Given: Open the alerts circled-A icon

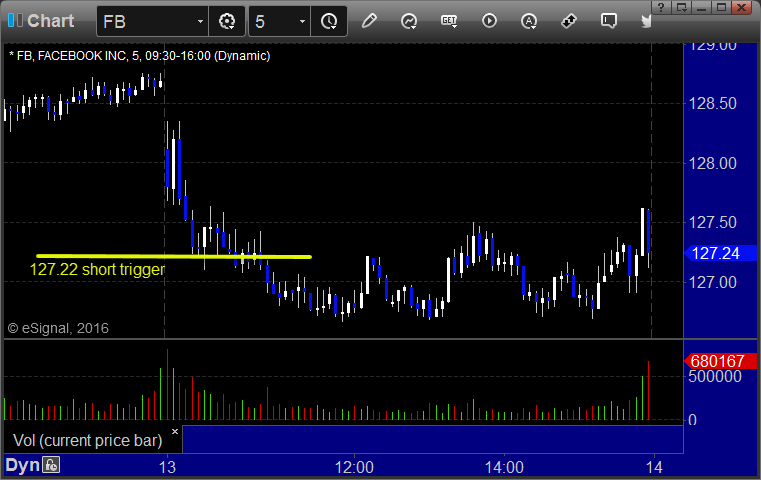Looking at the screenshot, I should pos(529,21).
